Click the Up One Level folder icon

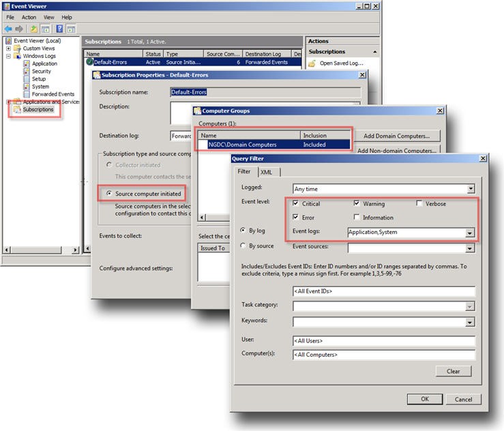(x=34, y=29)
